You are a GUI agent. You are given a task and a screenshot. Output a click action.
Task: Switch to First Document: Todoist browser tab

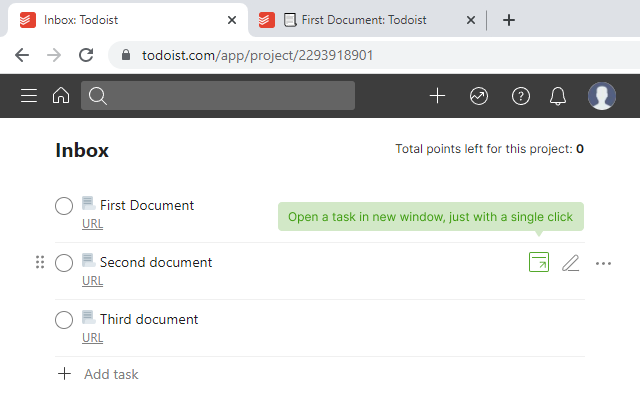coord(364,20)
